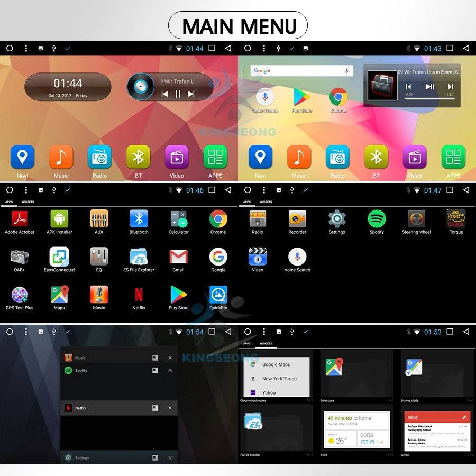Viewport: 476px width, 476px height.
Task: Pause the track in the 01:44 music widget
Action: tap(178, 94)
